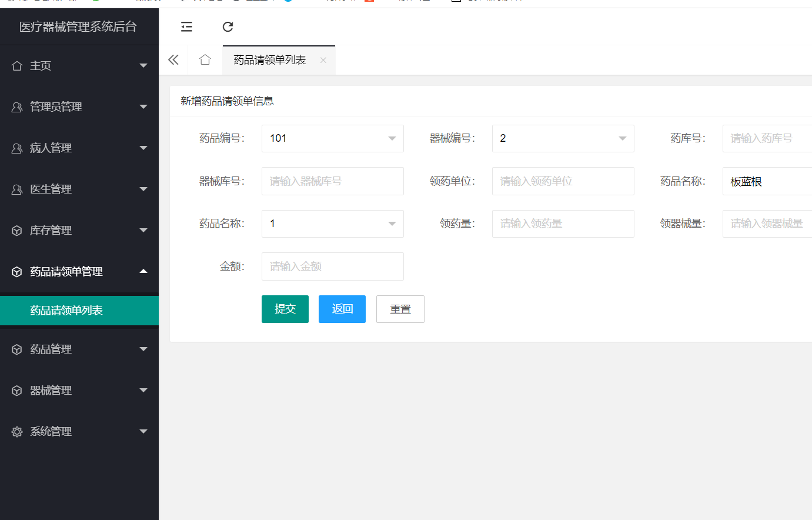The image size is (812, 520).
Task: Expand the 系统管理 menu arrow
Action: (x=143, y=432)
